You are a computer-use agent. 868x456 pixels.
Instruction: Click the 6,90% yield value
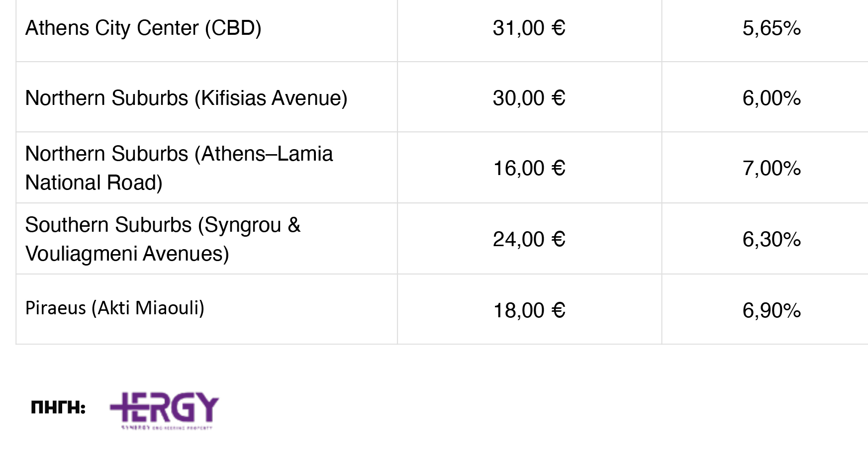[x=772, y=311]
